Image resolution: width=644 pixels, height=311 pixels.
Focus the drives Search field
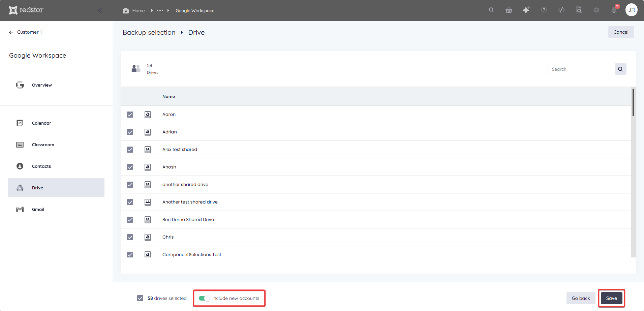(x=581, y=69)
